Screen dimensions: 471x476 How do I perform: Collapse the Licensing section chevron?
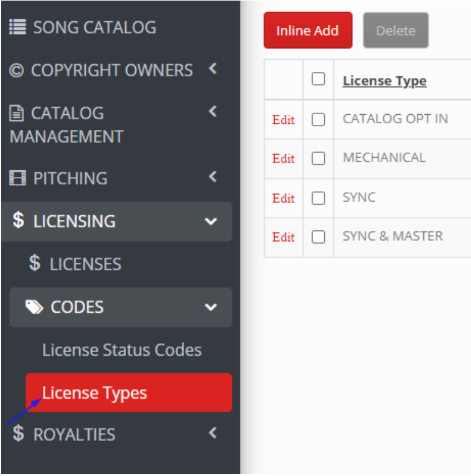[x=211, y=221]
